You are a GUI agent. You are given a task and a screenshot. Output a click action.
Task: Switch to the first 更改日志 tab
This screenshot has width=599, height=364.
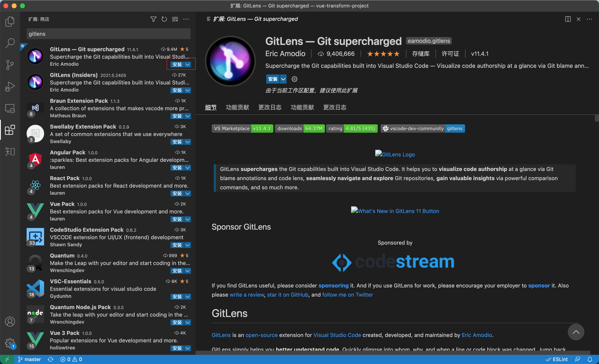coord(270,107)
